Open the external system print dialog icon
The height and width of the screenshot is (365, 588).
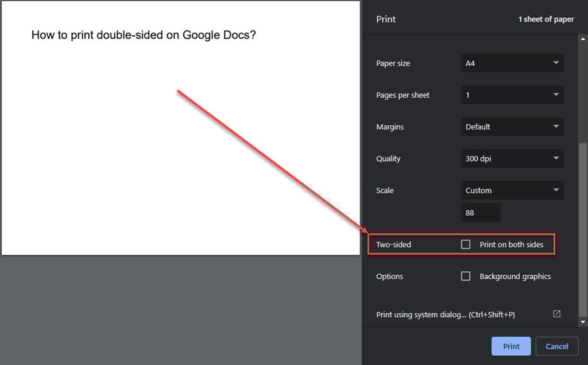pyautogui.click(x=556, y=314)
